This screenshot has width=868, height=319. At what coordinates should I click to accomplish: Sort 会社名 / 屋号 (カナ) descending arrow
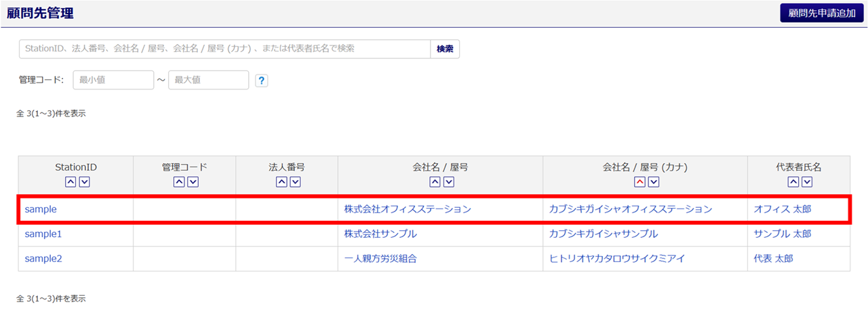click(x=654, y=182)
